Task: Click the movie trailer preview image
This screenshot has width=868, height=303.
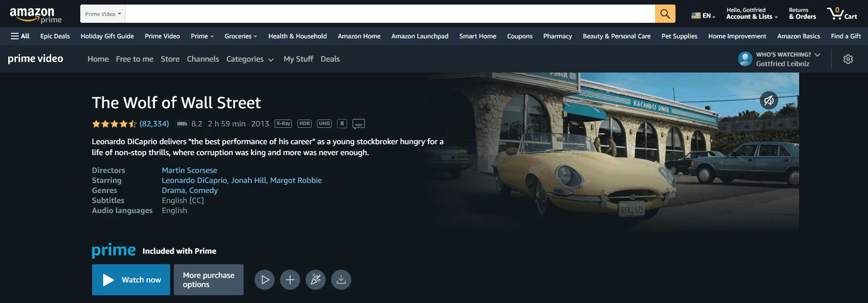Action: (611, 153)
